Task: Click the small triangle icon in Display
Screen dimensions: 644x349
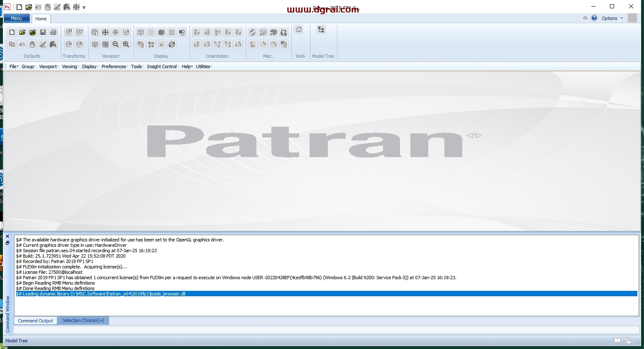Action: 161,44
